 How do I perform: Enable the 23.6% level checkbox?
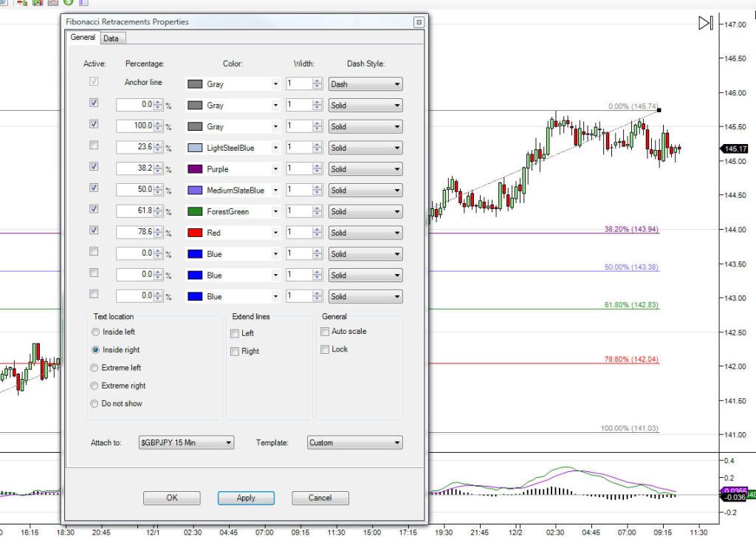click(x=93, y=145)
